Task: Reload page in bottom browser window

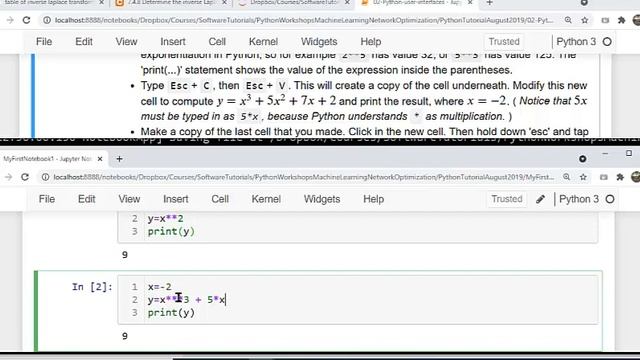Action: 25,177
